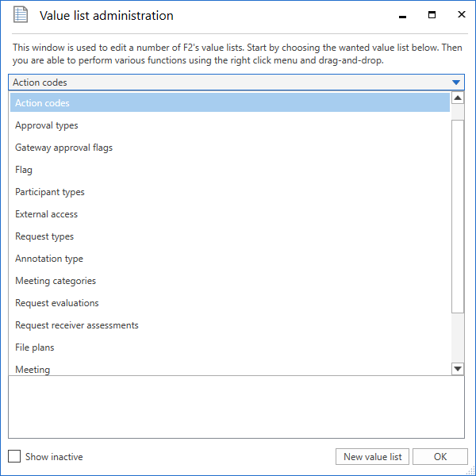Click the scrollbar up arrow
Screen dimensions: 476x476
[458, 99]
